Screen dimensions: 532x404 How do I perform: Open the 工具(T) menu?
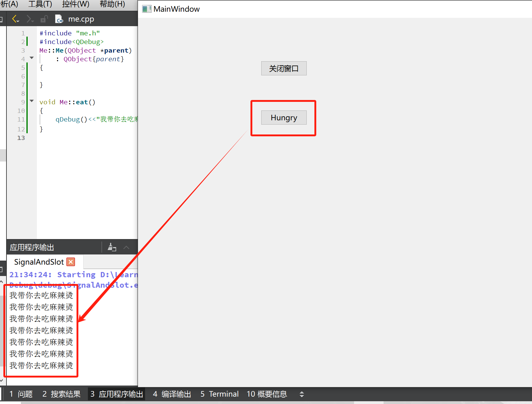(40, 4)
